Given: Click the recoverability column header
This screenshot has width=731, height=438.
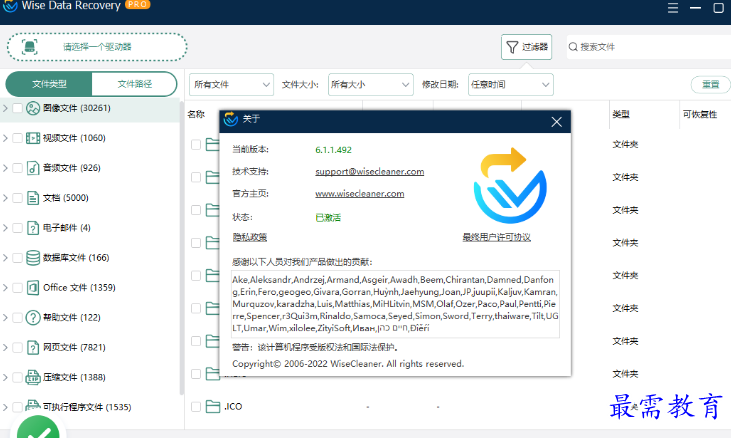Looking at the screenshot, I should [x=700, y=114].
